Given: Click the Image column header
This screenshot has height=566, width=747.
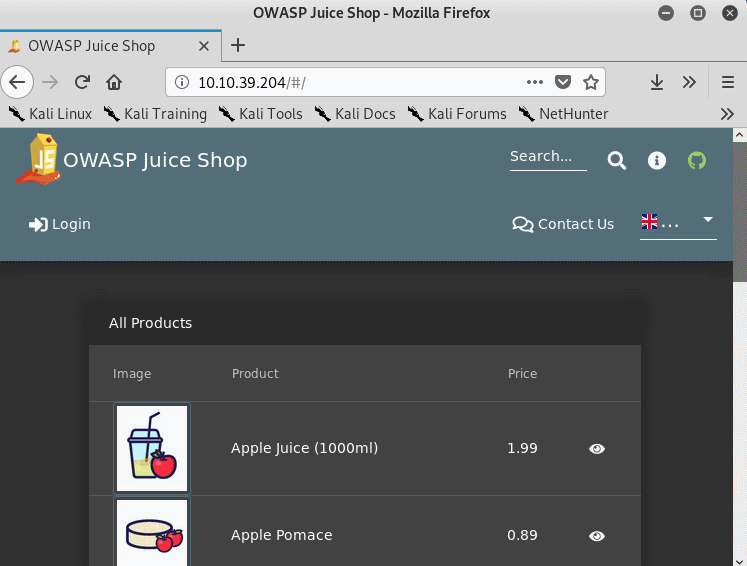Looking at the screenshot, I should (132, 374).
